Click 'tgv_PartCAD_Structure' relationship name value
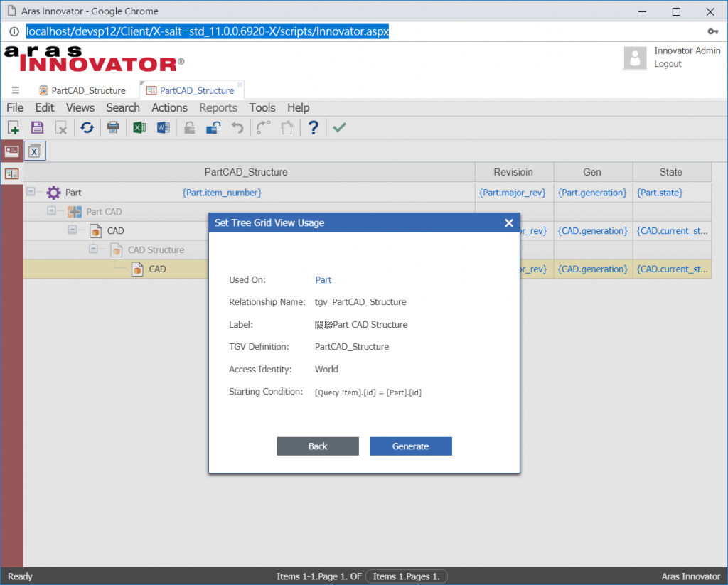 click(360, 302)
